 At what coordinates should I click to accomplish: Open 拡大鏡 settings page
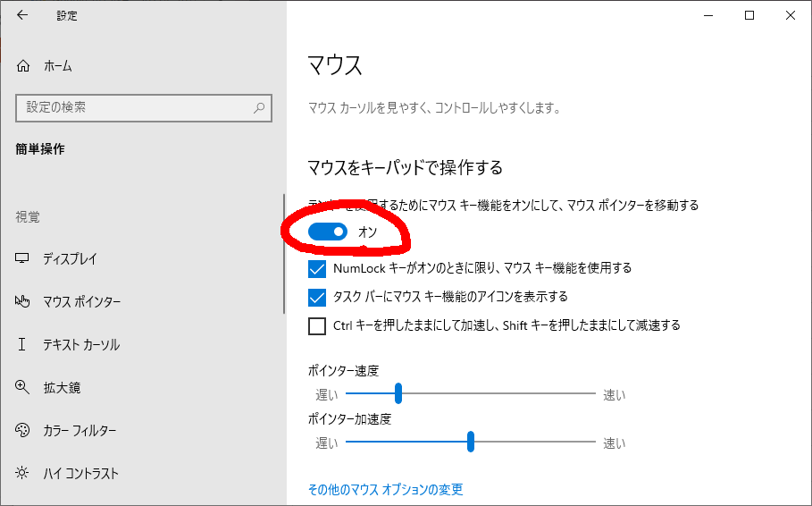click(62, 388)
